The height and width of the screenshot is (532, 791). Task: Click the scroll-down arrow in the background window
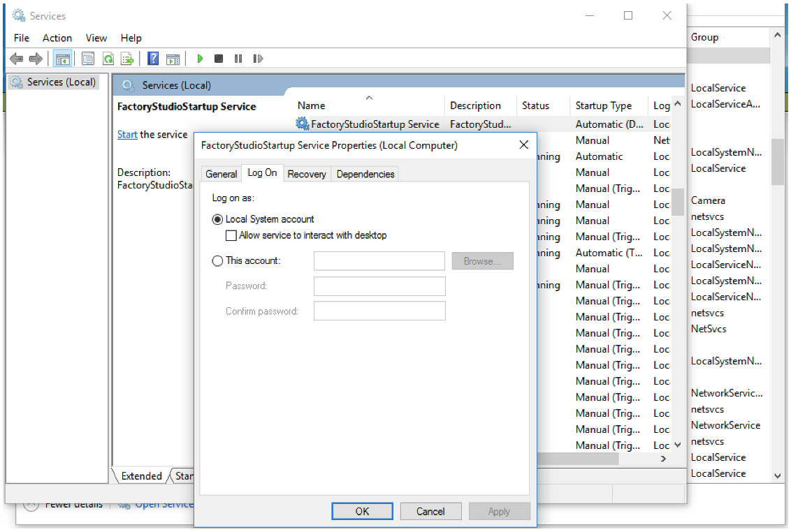coord(778,475)
